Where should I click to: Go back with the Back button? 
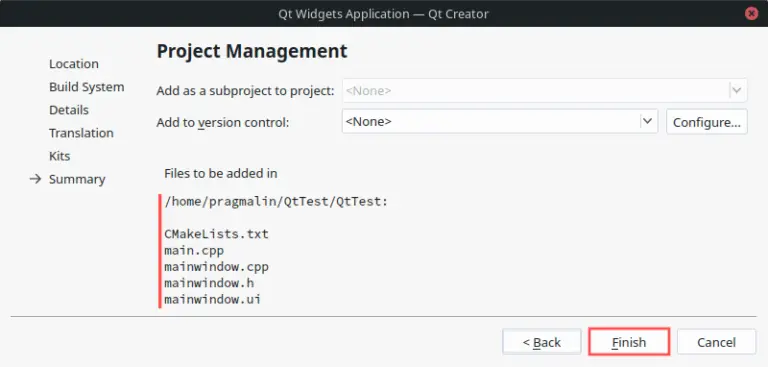[542, 342]
